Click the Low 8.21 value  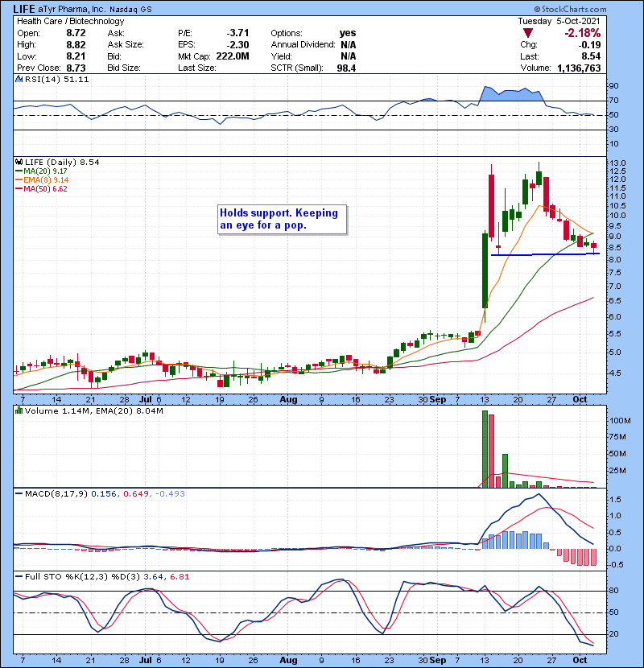click(76, 56)
